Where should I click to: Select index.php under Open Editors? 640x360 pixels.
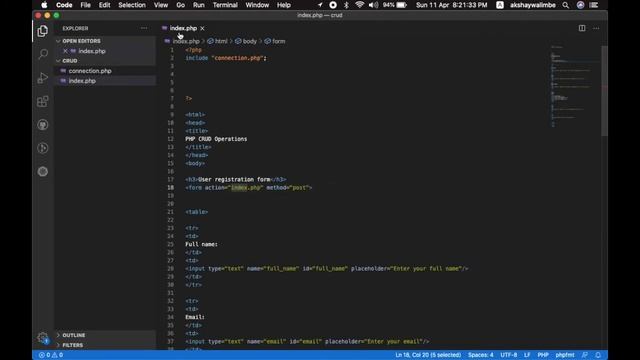click(x=92, y=51)
